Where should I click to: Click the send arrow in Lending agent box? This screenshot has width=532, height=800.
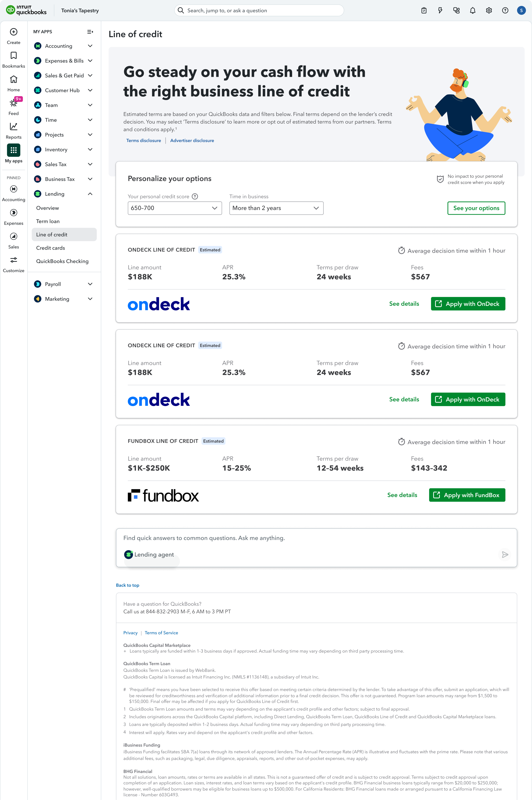[x=505, y=554]
